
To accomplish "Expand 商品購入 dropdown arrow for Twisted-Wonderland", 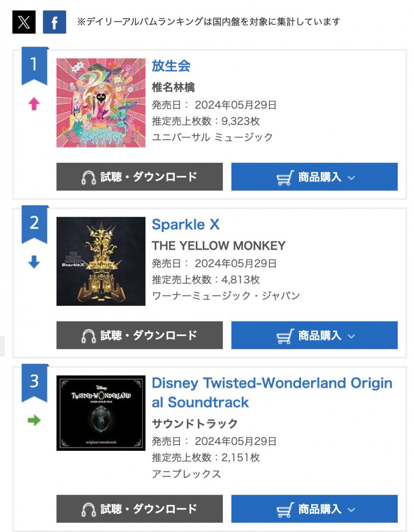I will point(351,509).
